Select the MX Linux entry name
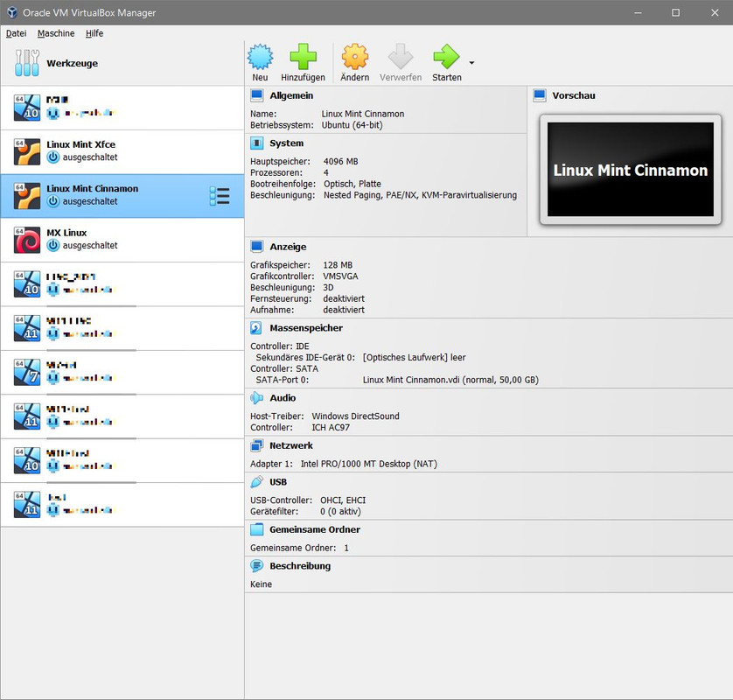 click(x=66, y=233)
